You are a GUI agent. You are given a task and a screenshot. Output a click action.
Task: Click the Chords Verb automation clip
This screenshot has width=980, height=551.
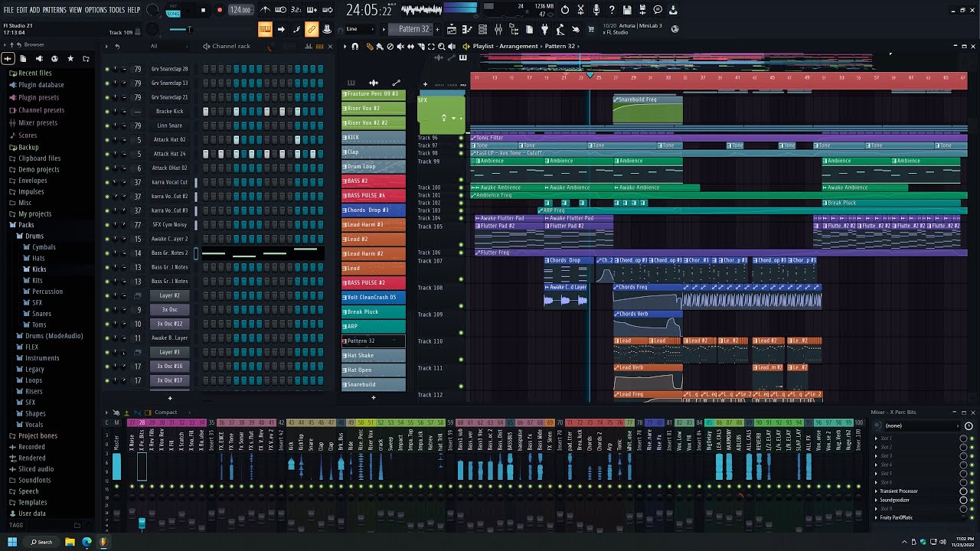pyautogui.click(x=648, y=323)
